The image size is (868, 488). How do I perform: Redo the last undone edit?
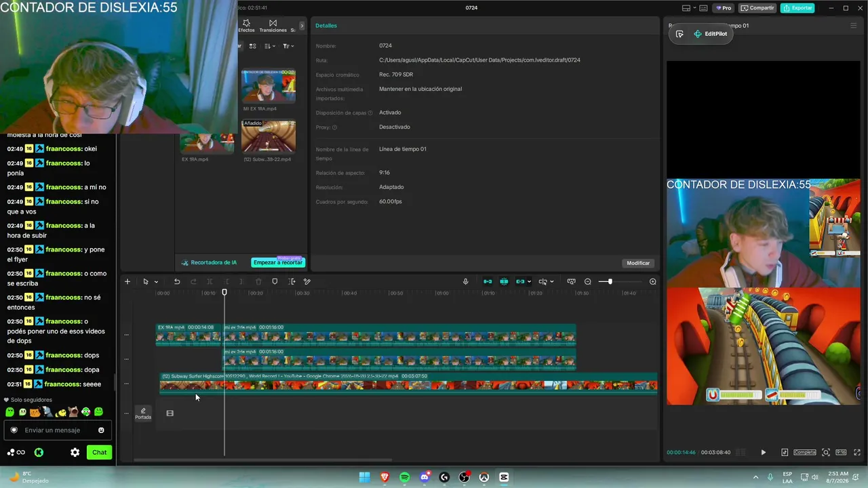pos(193,281)
